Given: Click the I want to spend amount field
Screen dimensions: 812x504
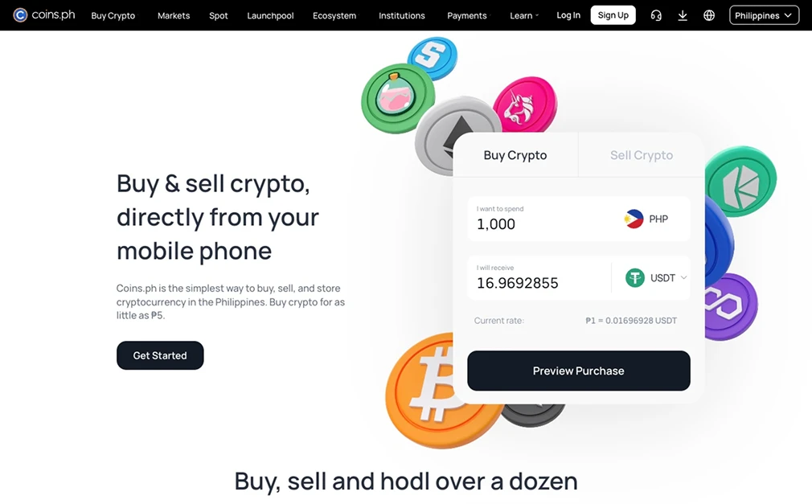Looking at the screenshot, I should coord(543,219).
